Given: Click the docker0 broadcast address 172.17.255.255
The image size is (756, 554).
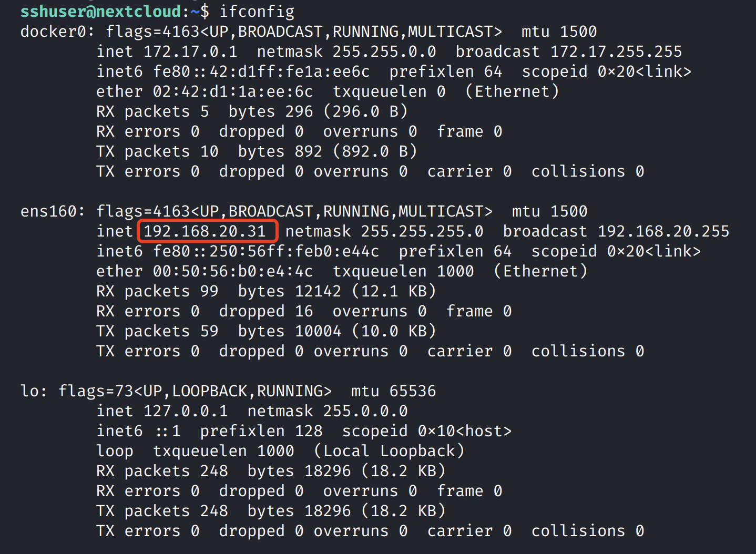Looking at the screenshot, I should click(616, 52).
